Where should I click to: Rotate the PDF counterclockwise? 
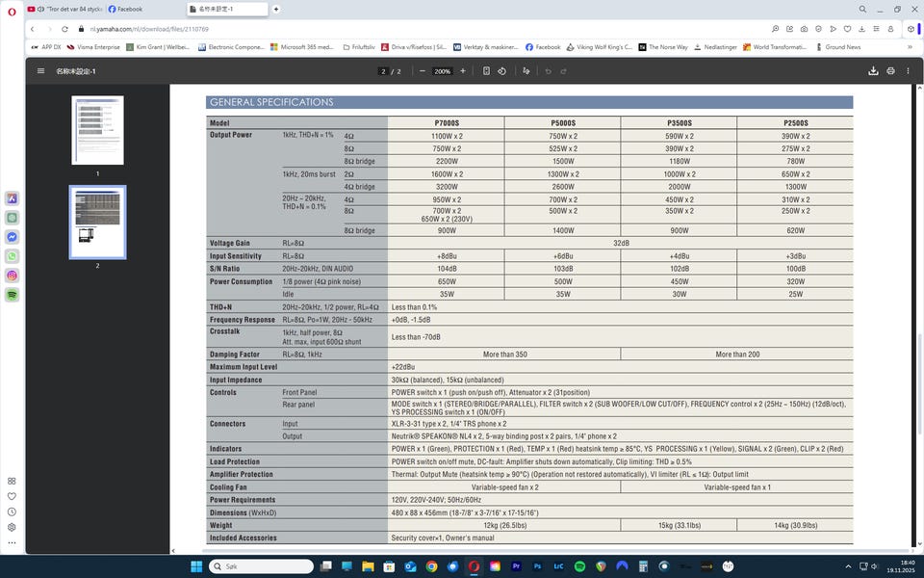click(x=502, y=70)
